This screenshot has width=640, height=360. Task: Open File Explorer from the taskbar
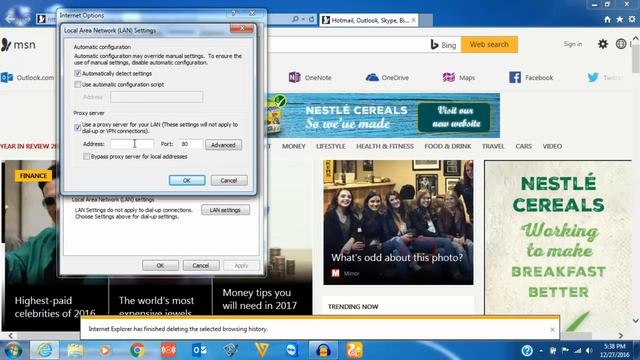click(x=75, y=350)
